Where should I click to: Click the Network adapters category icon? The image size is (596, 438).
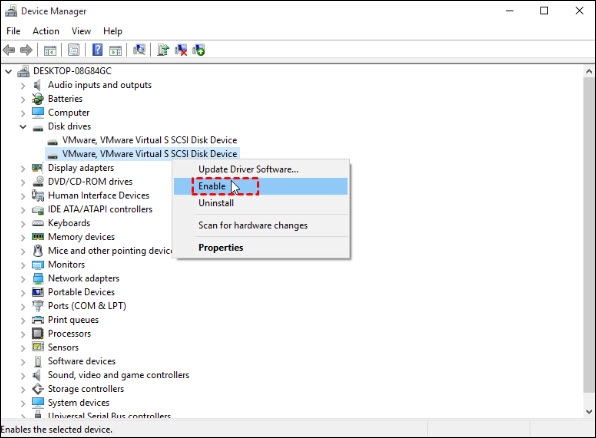coord(38,278)
